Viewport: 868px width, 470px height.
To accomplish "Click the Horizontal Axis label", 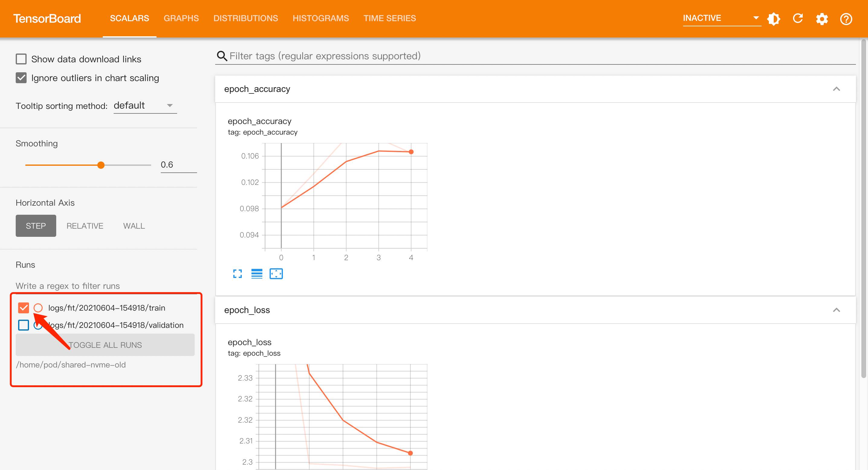I will (45, 203).
